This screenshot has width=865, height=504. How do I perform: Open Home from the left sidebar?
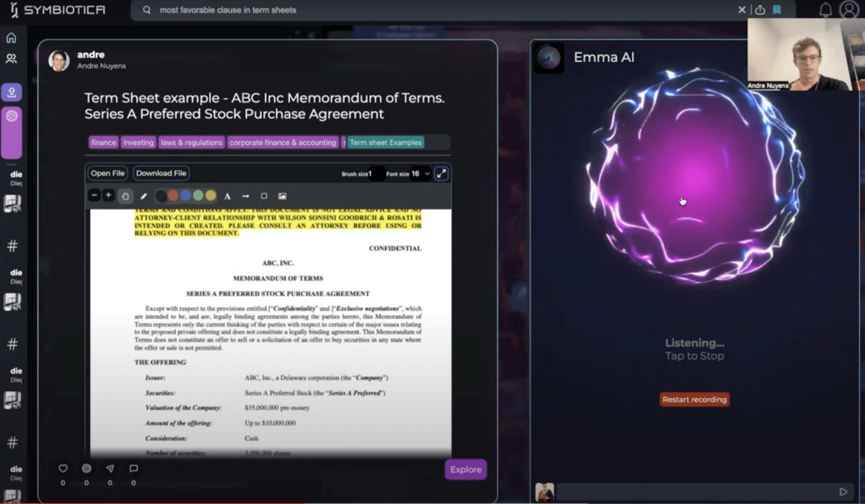coord(11,38)
